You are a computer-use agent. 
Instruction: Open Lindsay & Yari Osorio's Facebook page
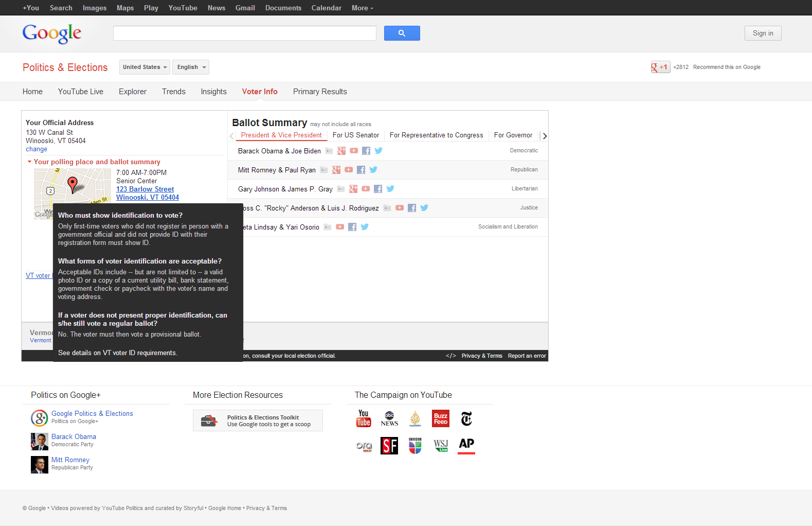(x=352, y=227)
